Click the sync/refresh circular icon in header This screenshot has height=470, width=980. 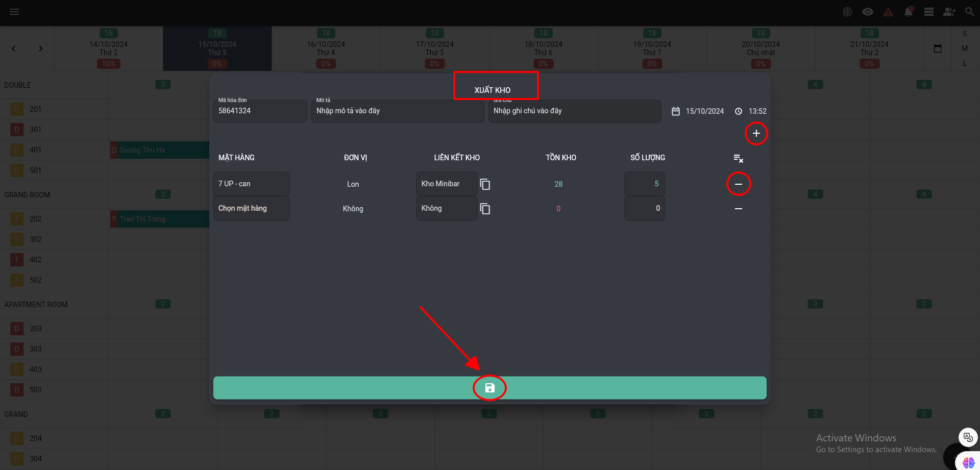847,12
